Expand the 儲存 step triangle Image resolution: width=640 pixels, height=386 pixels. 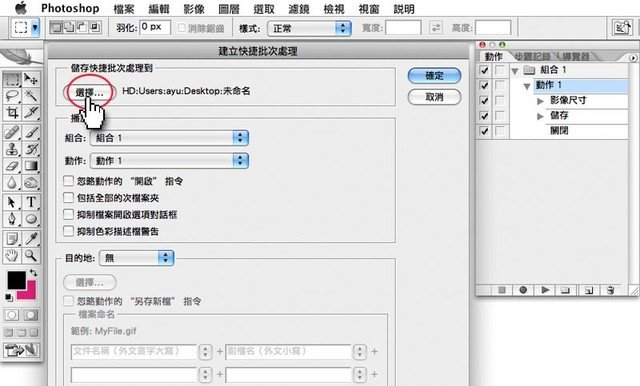pos(540,116)
